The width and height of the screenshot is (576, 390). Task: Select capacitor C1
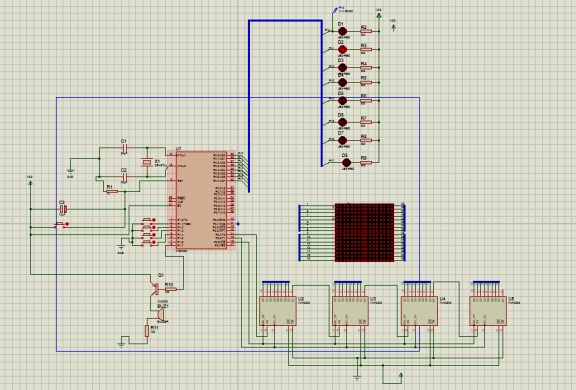click(x=125, y=148)
